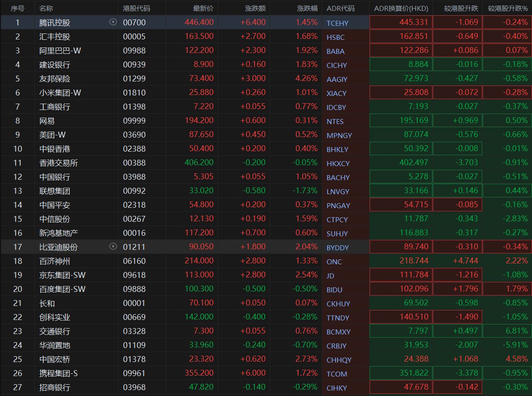The width and height of the screenshot is (532, 396).
Task: Sort by 最新价 column header
Action: point(203,8)
